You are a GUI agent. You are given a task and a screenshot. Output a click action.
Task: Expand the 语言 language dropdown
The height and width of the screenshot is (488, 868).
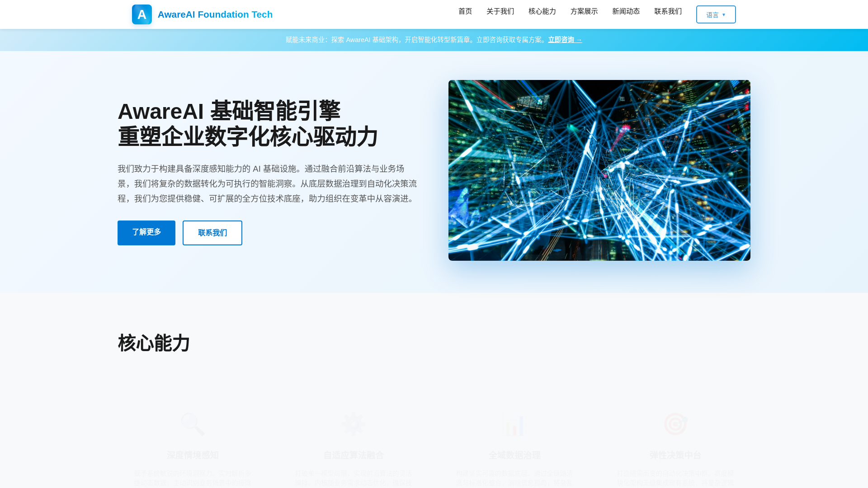coord(716,14)
